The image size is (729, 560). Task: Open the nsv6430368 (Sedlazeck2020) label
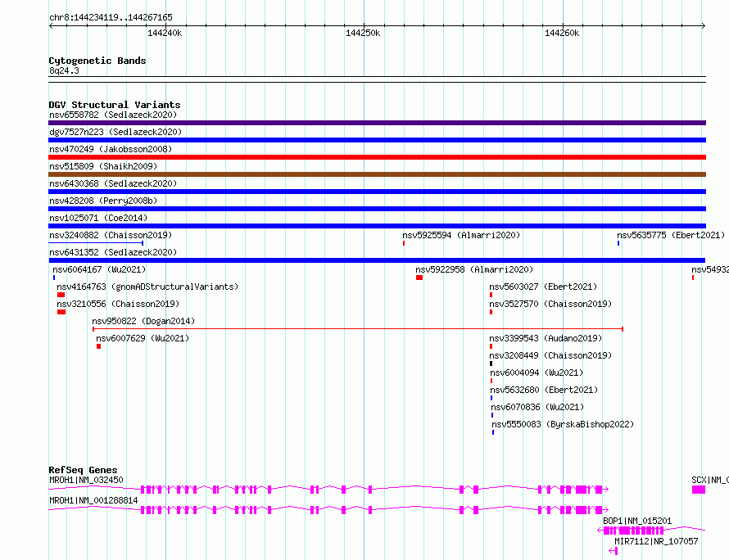click(113, 183)
